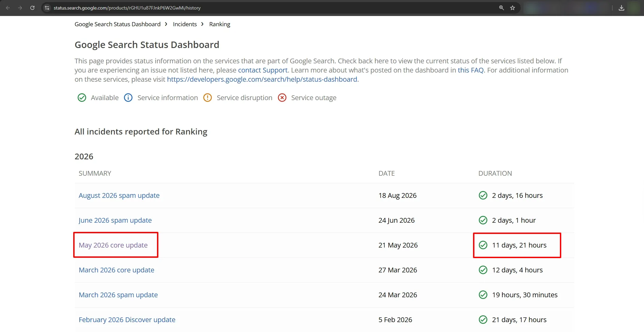
Task: Click the Google Search Status Dashboard page title
Action: pos(147,45)
